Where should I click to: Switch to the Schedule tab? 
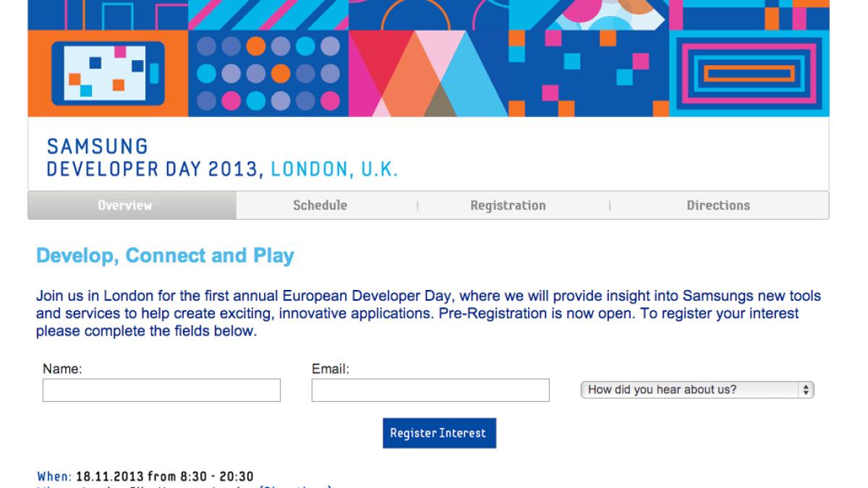(x=320, y=205)
